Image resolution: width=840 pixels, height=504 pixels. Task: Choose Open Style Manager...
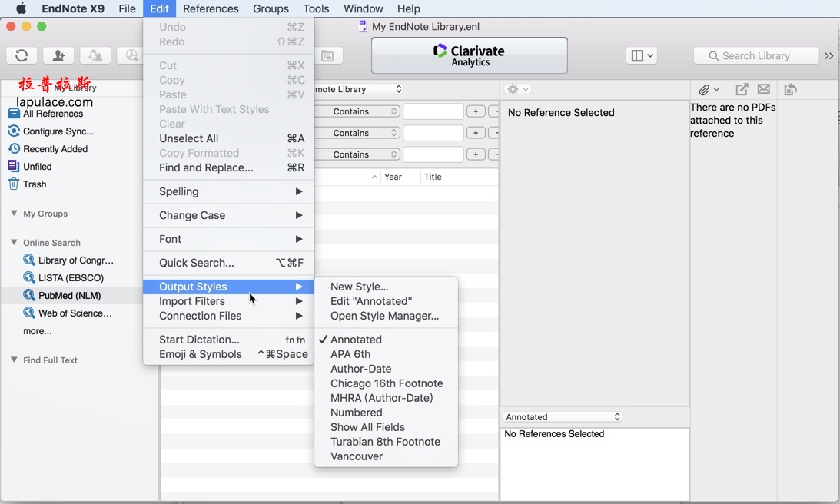pyautogui.click(x=387, y=316)
